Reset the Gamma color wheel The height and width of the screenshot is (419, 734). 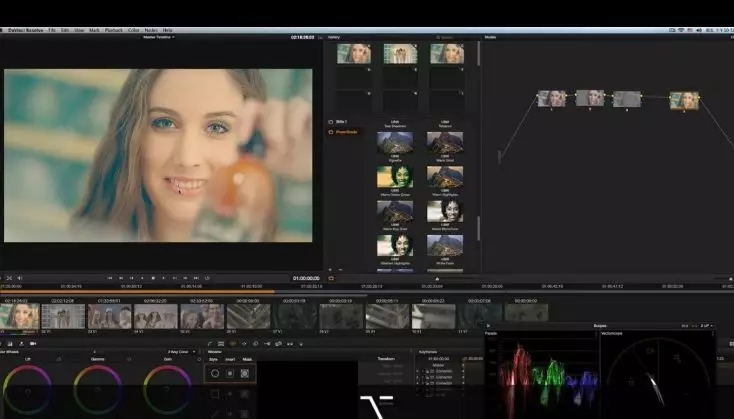[x=129, y=359]
